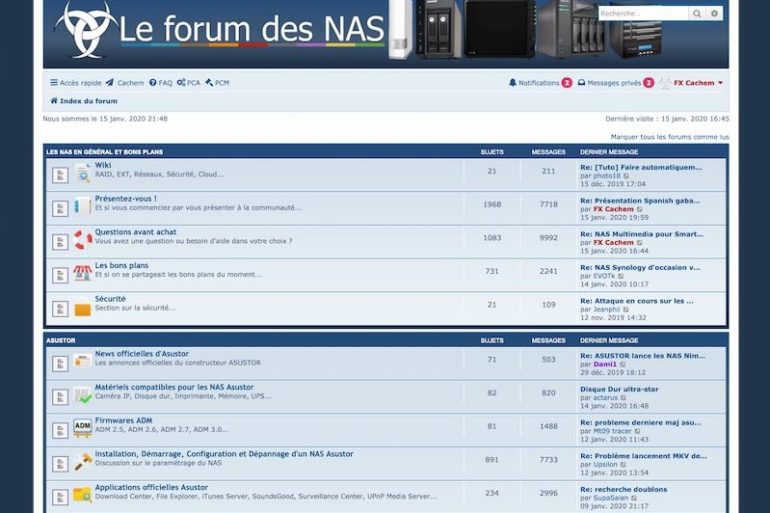Open News officielles d'Asustor forum
Screen dimensions: 770x513
142,354
